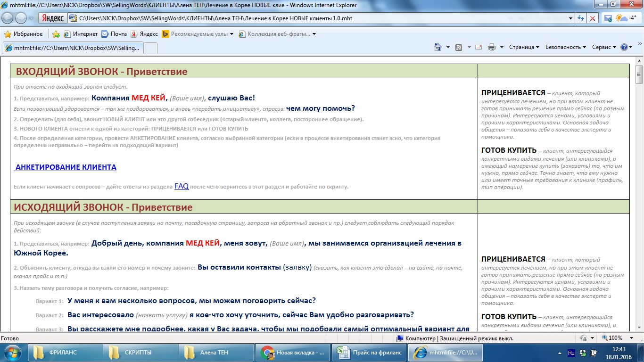Click the ВХОДЯЩИЙ ЗВОНОК - Приветствие heading

click(x=102, y=72)
